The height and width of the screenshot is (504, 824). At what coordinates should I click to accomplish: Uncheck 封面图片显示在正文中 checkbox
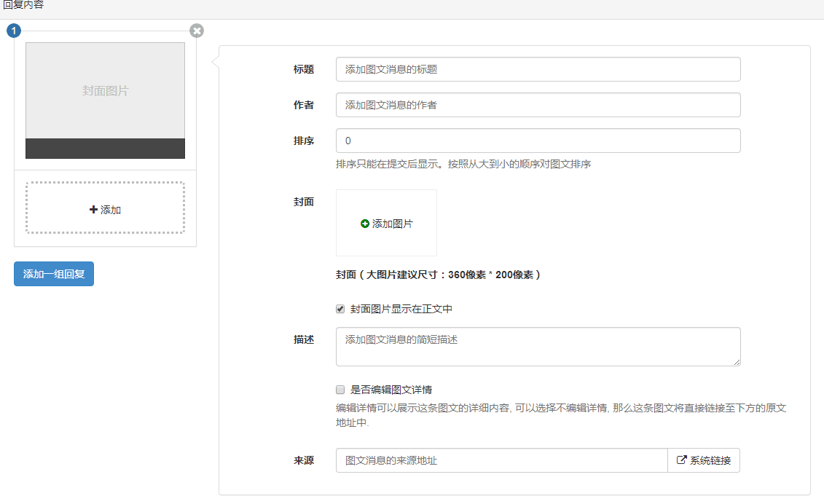pyautogui.click(x=340, y=309)
